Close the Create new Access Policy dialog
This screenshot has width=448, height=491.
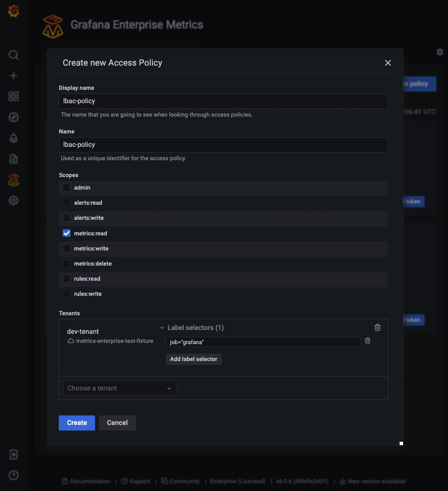pyautogui.click(x=388, y=63)
